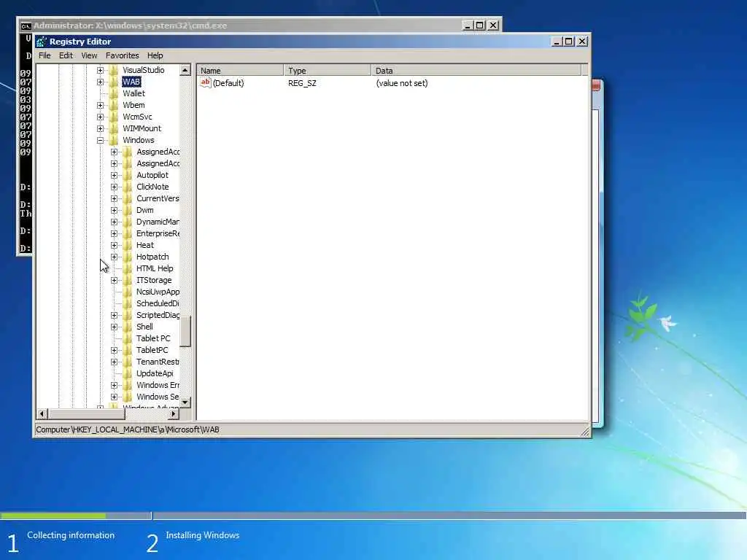Screen dimensions: 747x560
Task: Click the Registry Editor title bar icon
Action: click(x=42, y=42)
